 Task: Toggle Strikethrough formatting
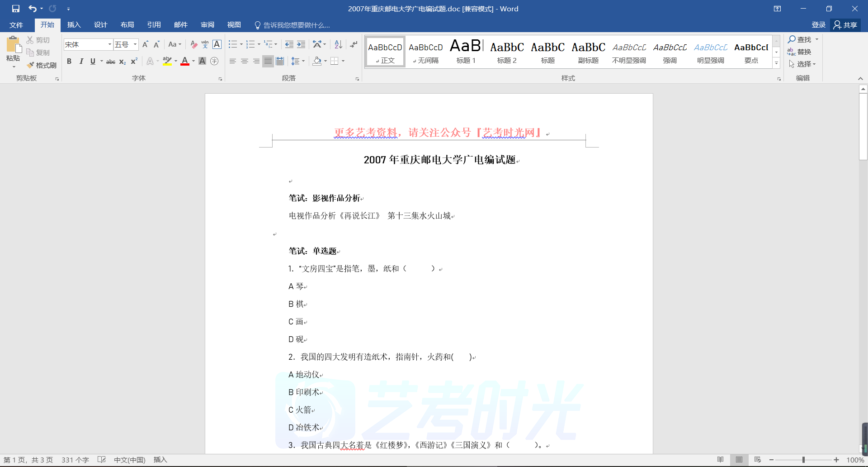pyautogui.click(x=110, y=62)
